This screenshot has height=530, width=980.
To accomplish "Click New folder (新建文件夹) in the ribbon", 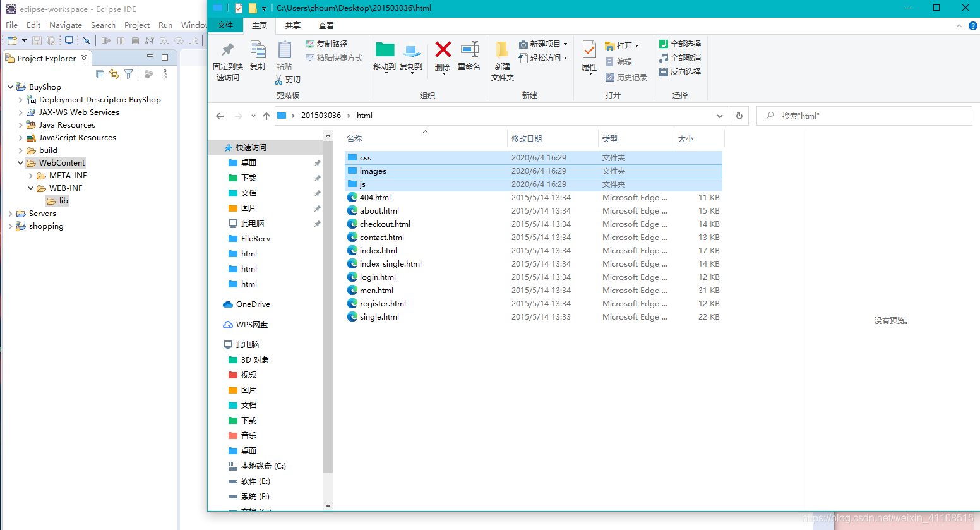I will point(503,61).
